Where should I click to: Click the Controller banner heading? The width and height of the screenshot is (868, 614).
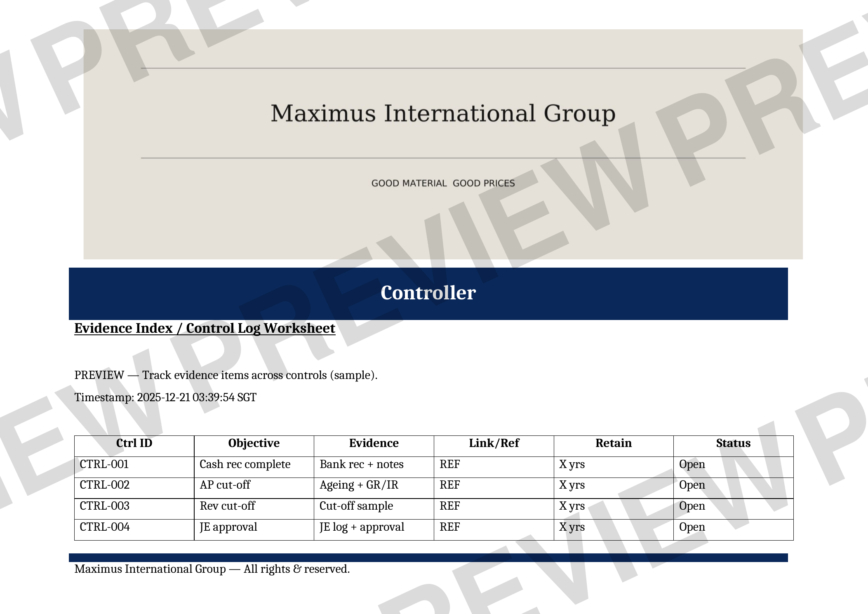(428, 293)
